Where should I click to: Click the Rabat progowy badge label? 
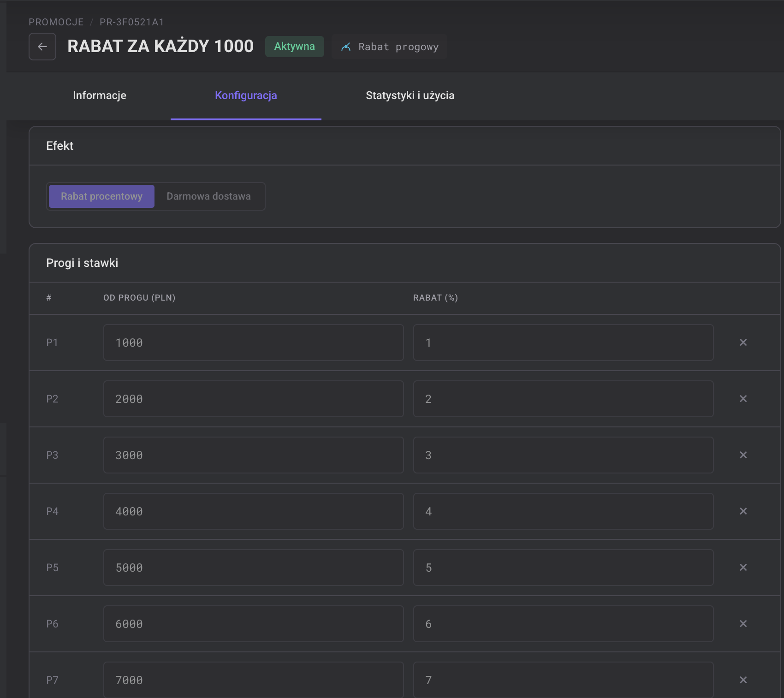click(x=398, y=47)
